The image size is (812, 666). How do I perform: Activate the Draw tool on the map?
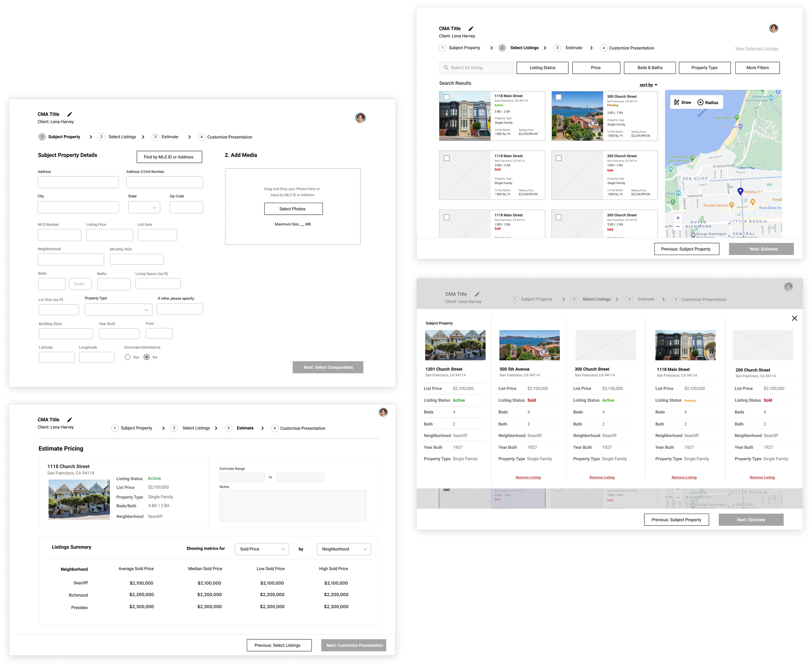coord(682,102)
